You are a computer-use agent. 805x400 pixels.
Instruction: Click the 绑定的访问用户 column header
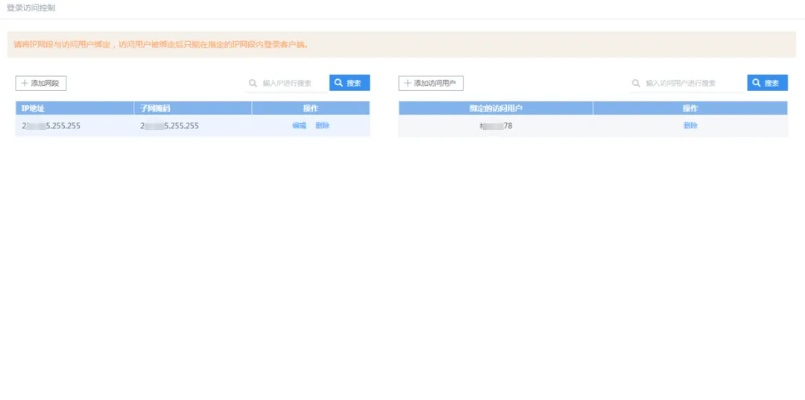495,107
